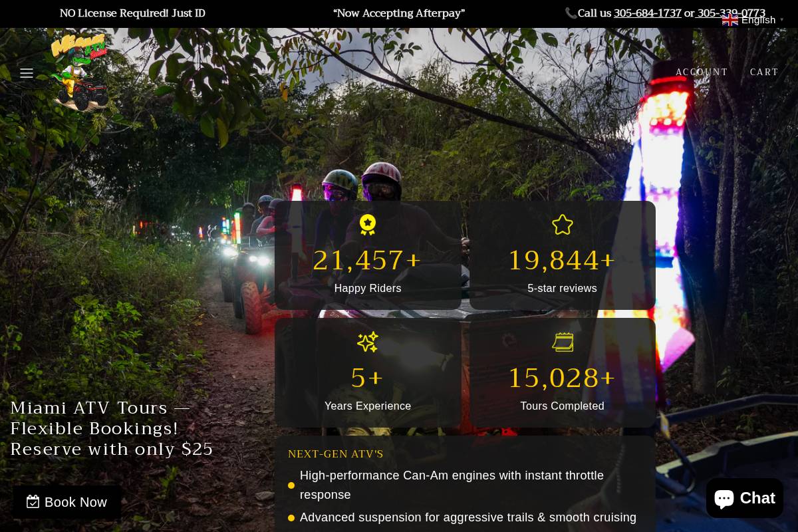Image resolution: width=798 pixels, height=532 pixels.
Task: Click the phone icon beside Call us
Action: [571, 13]
